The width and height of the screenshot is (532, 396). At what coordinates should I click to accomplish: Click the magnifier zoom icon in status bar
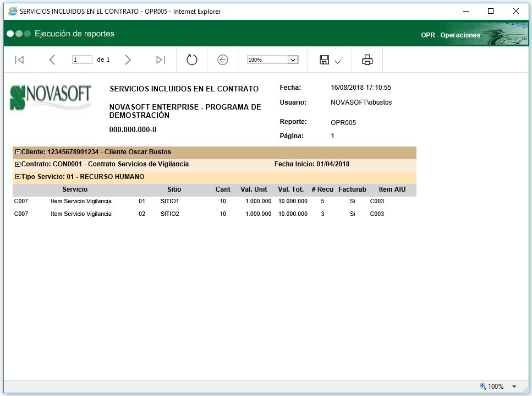[x=482, y=386]
